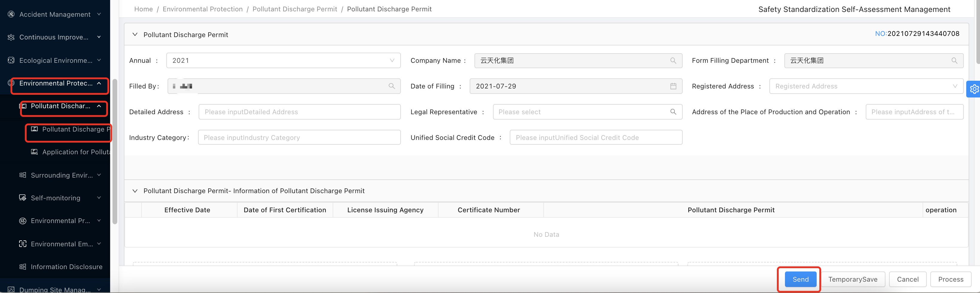The width and height of the screenshot is (980, 293).
Task: Click the Unified Social Credit Code input
Action: pos(596,137)
